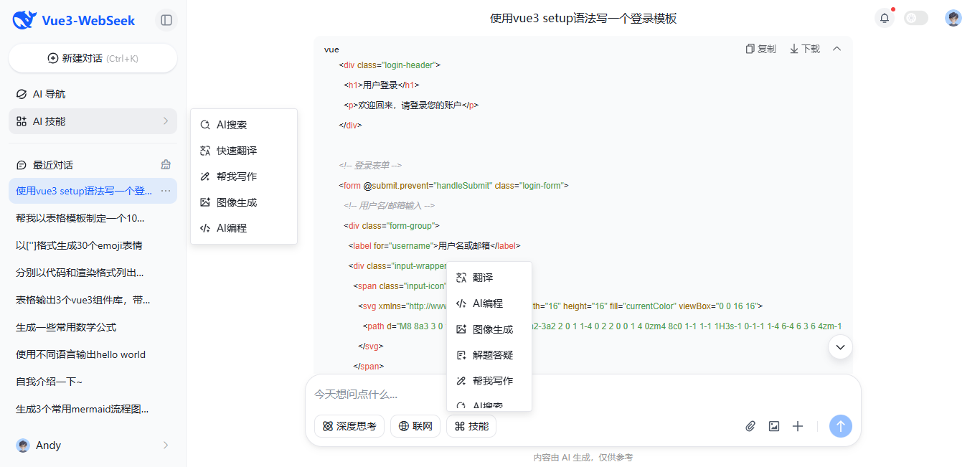The height and width of the screenshot is (467, 980).
Task: Open notifications via the bell icon
Action: point(884,18)
